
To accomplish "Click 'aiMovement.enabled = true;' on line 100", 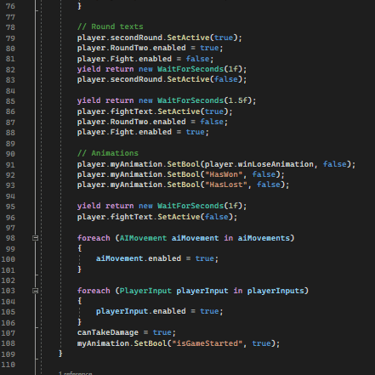I will (x=157, y=259).
